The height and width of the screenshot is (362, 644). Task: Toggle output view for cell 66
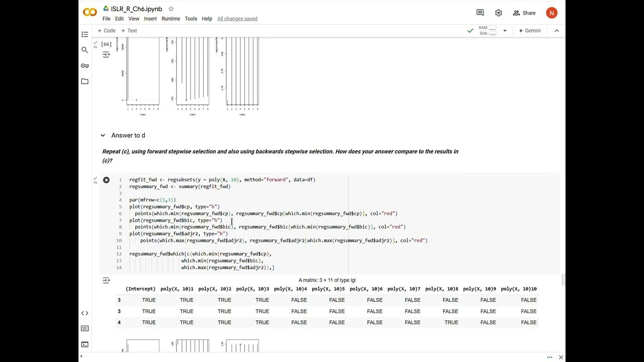coord(106,54)
